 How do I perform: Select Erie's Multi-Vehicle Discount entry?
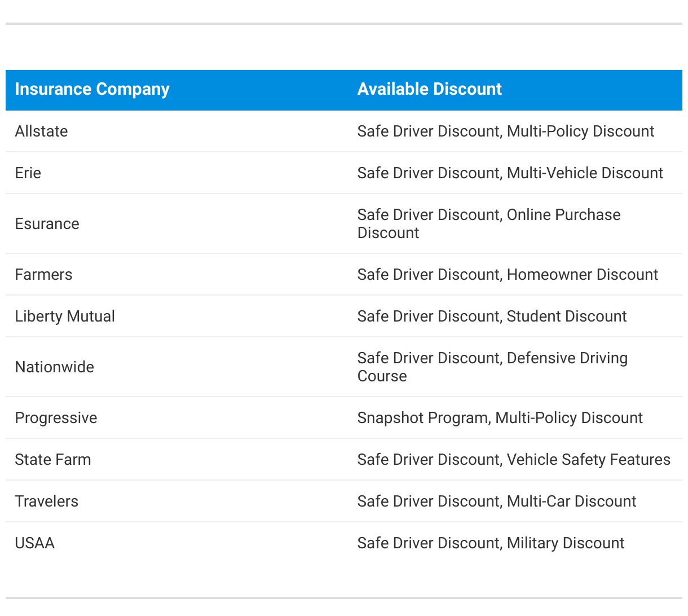click(585, 173)
